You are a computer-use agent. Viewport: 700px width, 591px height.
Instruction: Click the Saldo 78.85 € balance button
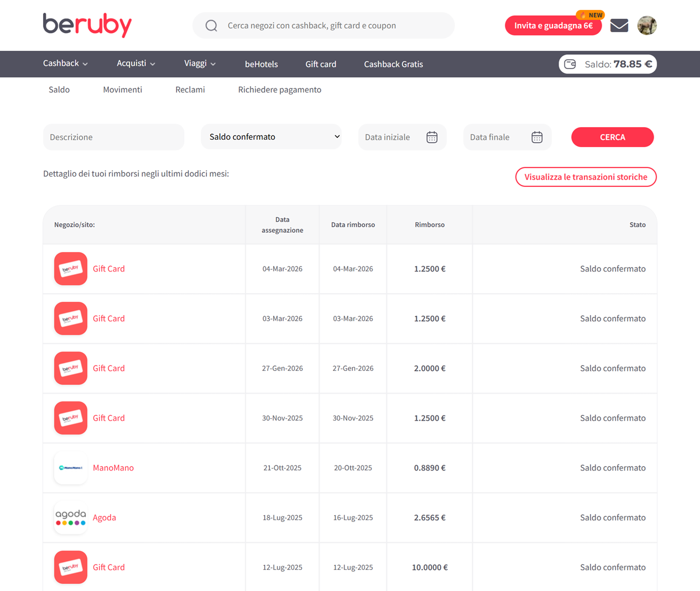tap(608, 64)
